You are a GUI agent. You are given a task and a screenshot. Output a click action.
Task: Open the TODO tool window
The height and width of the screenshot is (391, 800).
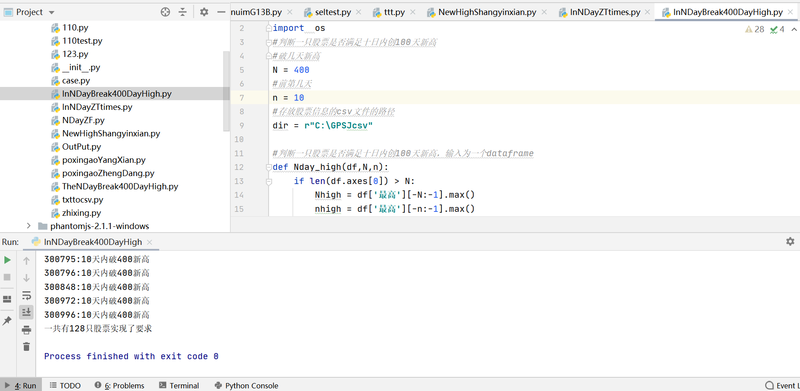[65, 385]
